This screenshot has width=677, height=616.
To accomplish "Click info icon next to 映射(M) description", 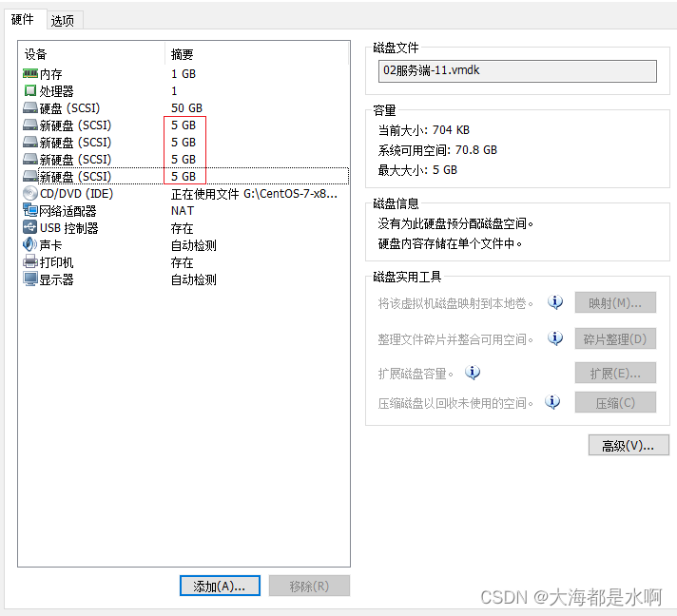I will (555, 302).
